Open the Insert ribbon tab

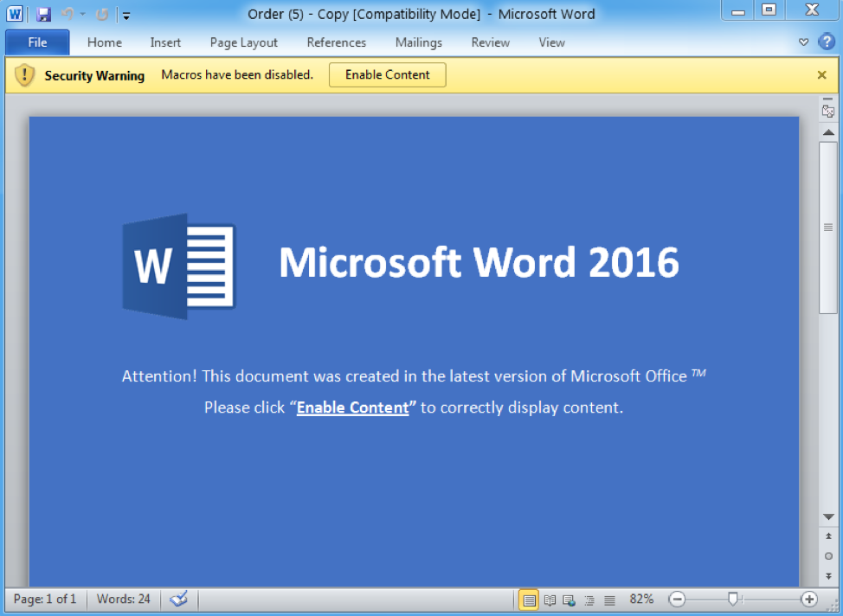click(x=165, y=42)
